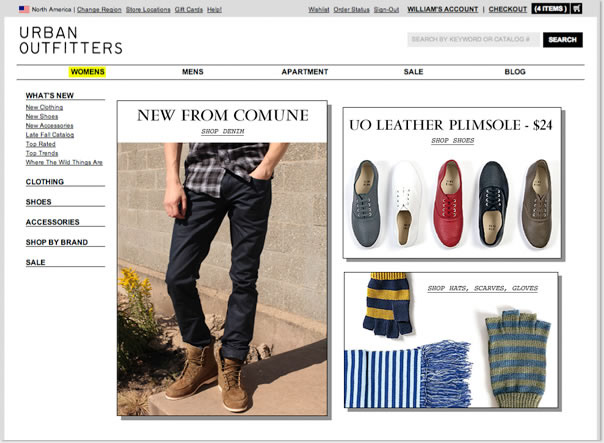This screenshot has width=604, height=443.
Task: Click the black Search button
Action: 562,40
